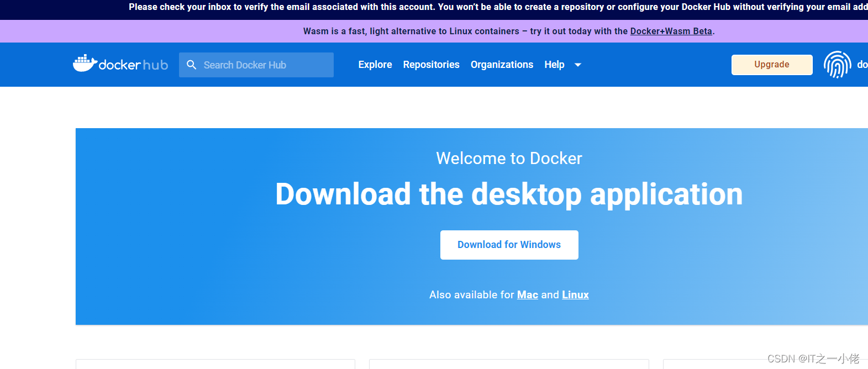Open the Docker+Wasm Beta link

point(671,31)
